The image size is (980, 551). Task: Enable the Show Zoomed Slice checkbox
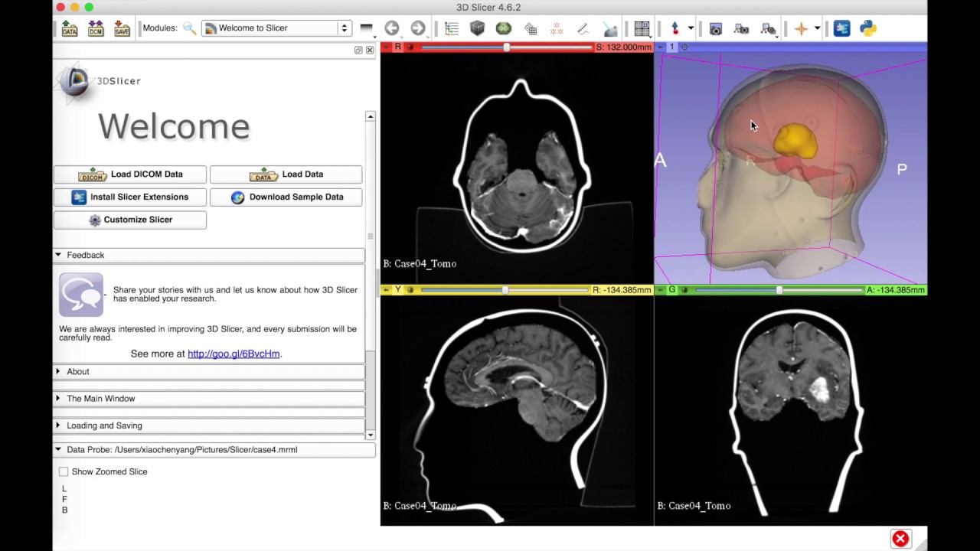pyautogui.click(x=64, y=471)
